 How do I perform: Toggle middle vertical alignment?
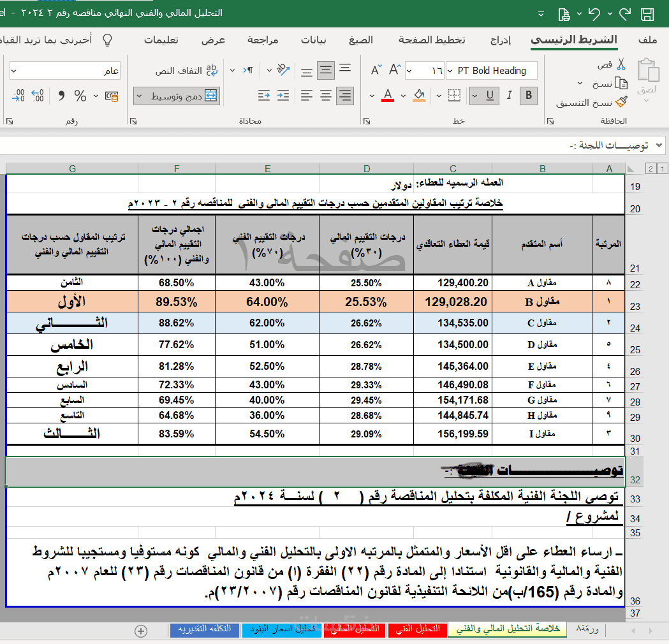point(326,70)
